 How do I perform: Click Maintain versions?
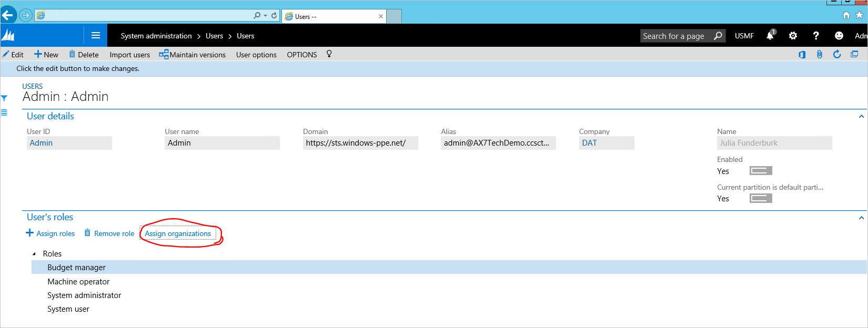[193, 55]
